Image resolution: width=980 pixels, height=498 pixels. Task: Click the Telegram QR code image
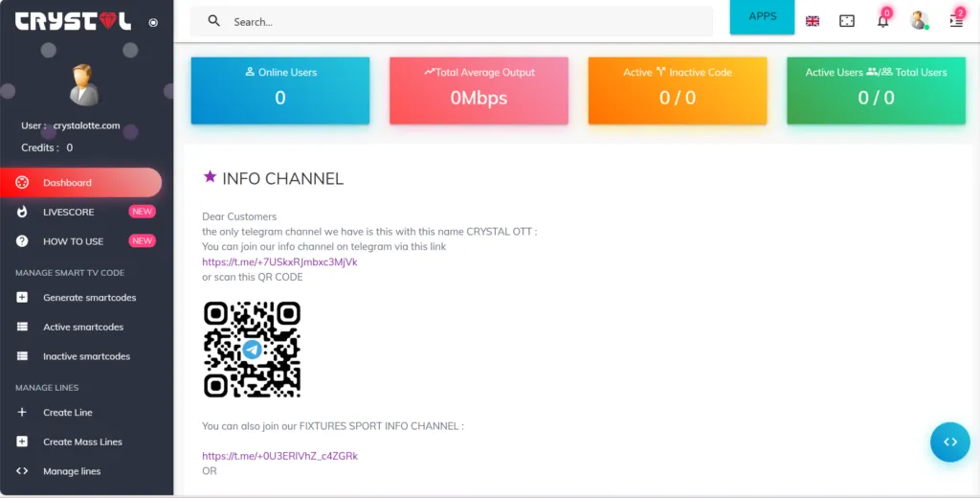252,350
